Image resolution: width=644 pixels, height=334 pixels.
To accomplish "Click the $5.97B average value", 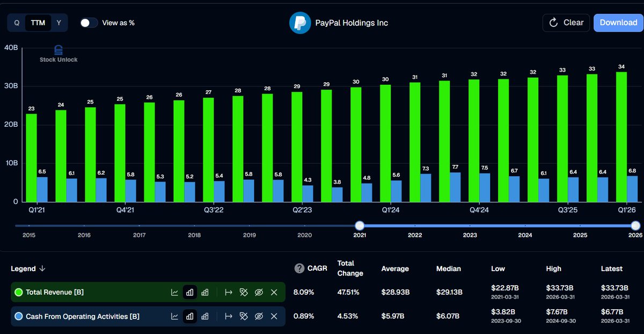I will point(393,316).
